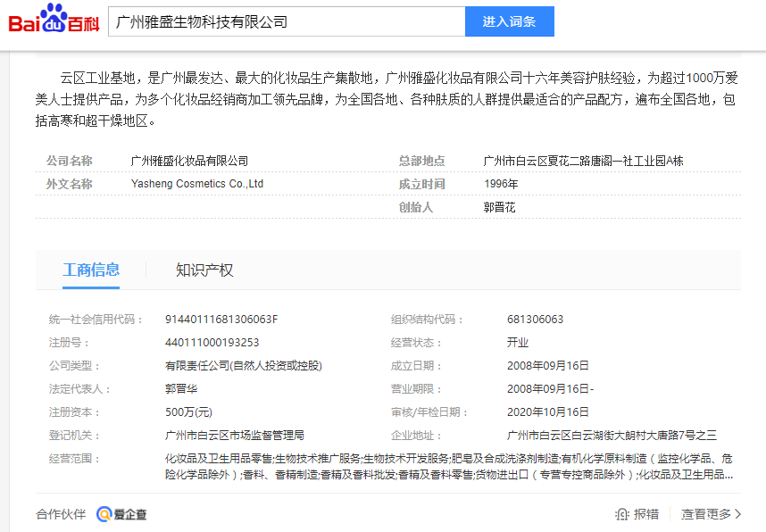Click establishment date 2008年09月16日
This screenshot has height=532, width=766.
547,366
